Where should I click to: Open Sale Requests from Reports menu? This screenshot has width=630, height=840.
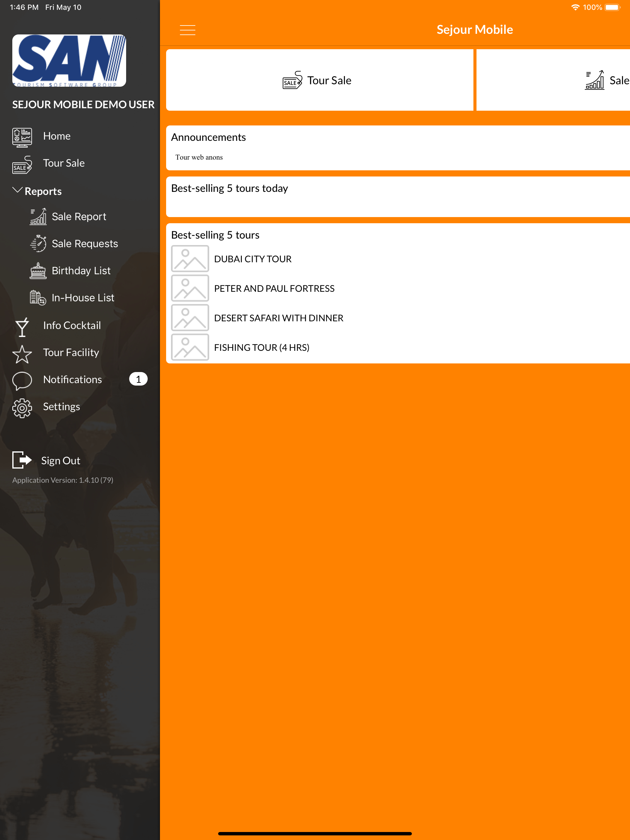click(x=85, y=244)
